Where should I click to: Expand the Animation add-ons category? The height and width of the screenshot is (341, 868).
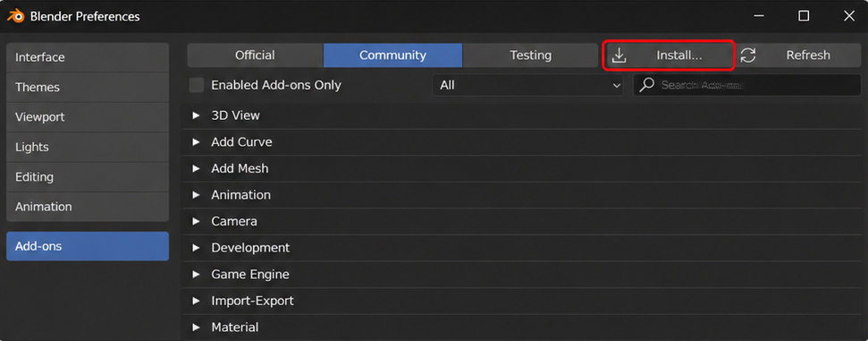coord(196,194)
